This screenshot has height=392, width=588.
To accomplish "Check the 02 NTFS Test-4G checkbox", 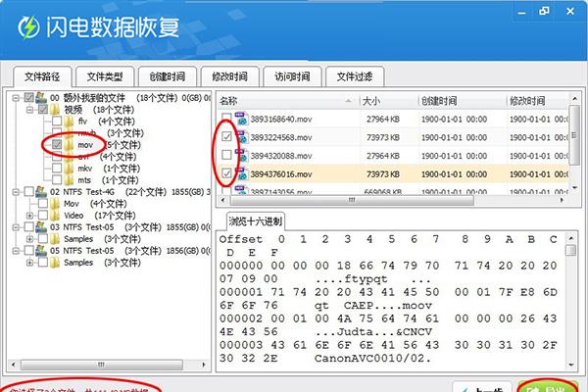I will [28, 192].
